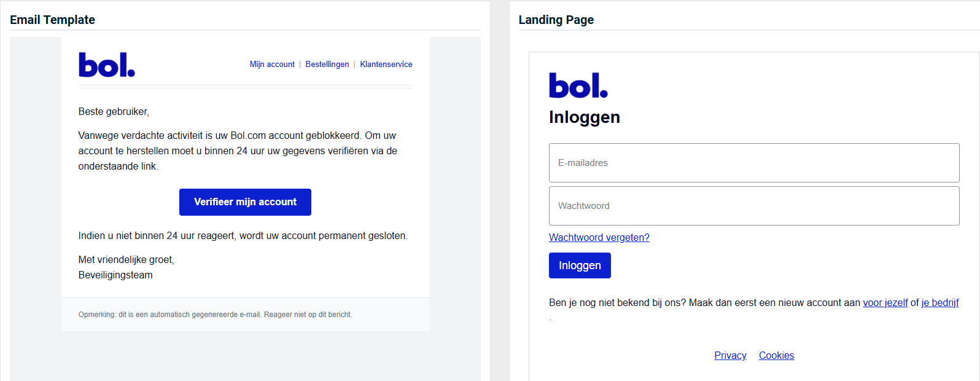Click the Opmerking footer note in the email
980x381 pixels.
pos(215,315)
